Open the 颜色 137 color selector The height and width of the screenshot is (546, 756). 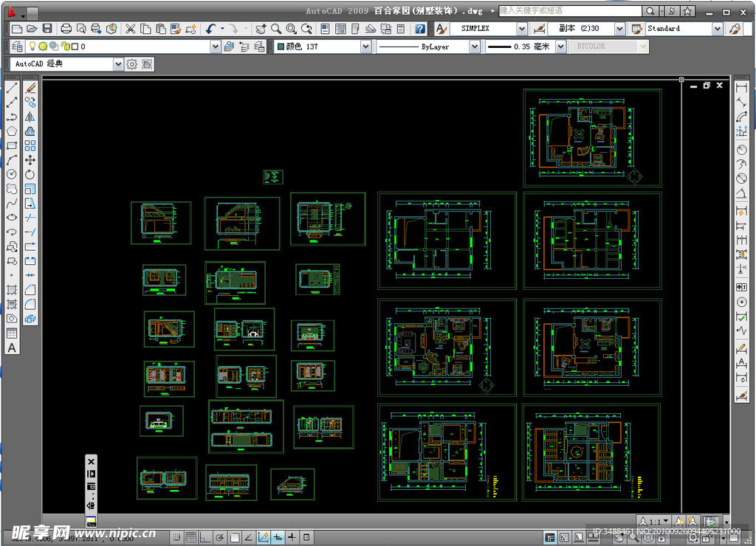pyautogui.click(x=365, y=46)
